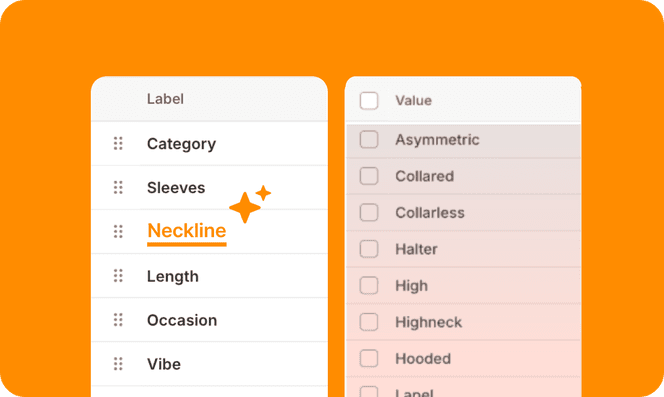Choose the Vibe label row
Viewport: 664px width, 397px height.
click(210, 364)
